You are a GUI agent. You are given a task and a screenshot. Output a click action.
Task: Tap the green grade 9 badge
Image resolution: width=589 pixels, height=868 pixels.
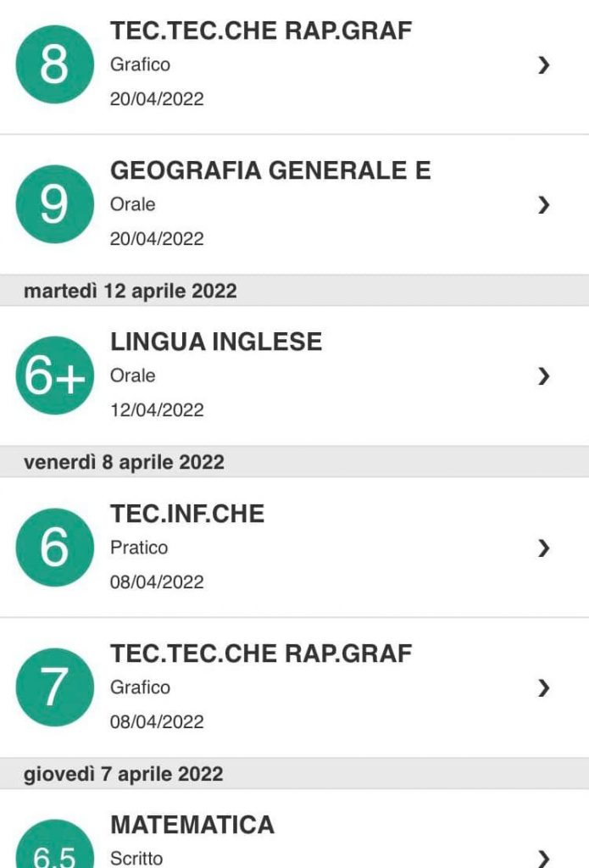click(54, 204)
